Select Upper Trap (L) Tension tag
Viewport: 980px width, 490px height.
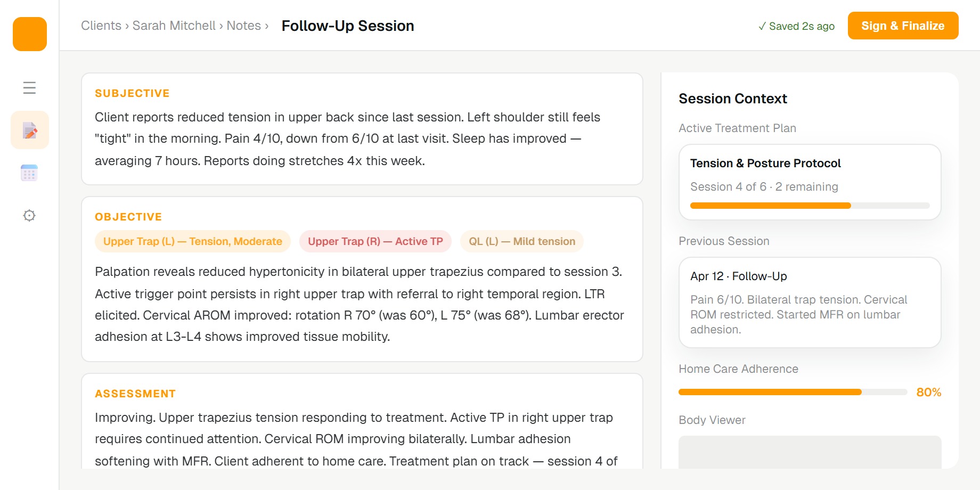click(x=193, y=241)
